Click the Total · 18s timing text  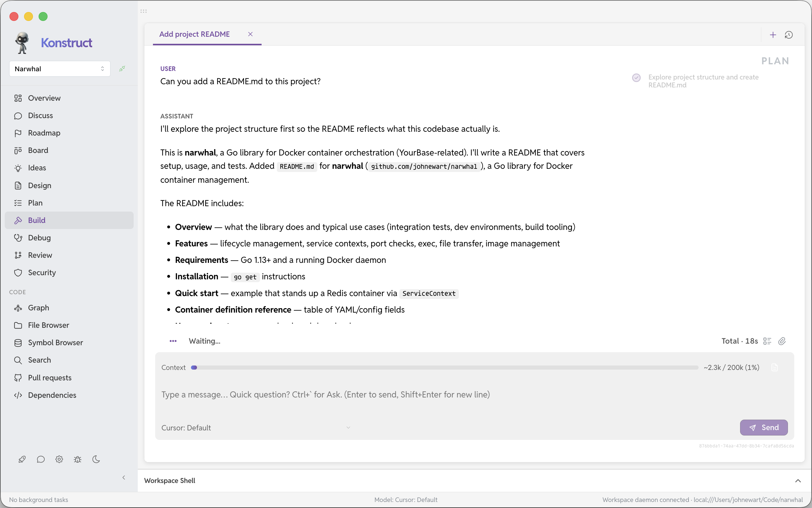[x=740, y=341]
